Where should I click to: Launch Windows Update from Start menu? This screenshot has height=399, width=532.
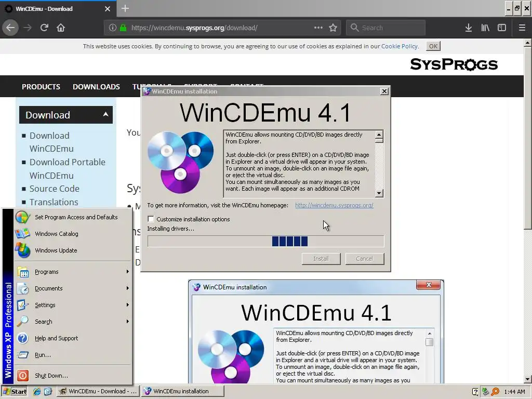(73, 250)
